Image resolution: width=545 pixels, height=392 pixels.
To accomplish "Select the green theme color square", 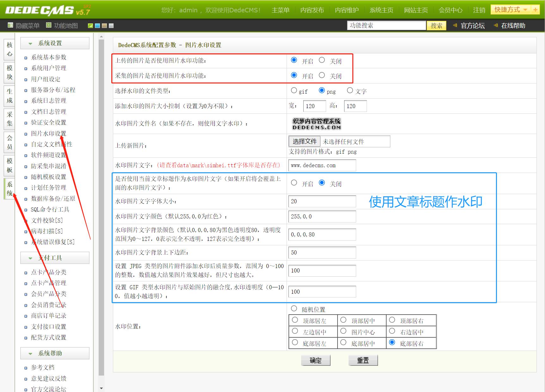I will (x=90, y=26).
